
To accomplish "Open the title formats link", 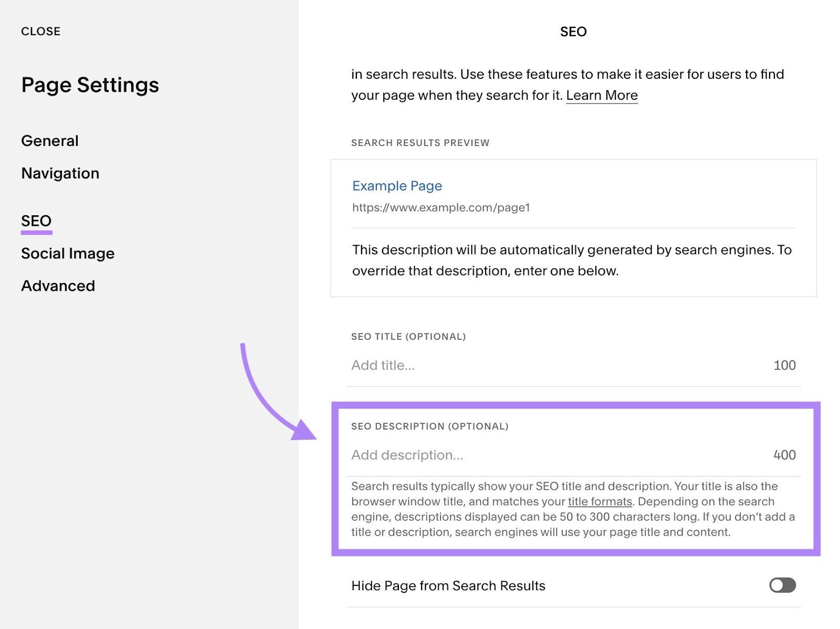I will (599, 501).
